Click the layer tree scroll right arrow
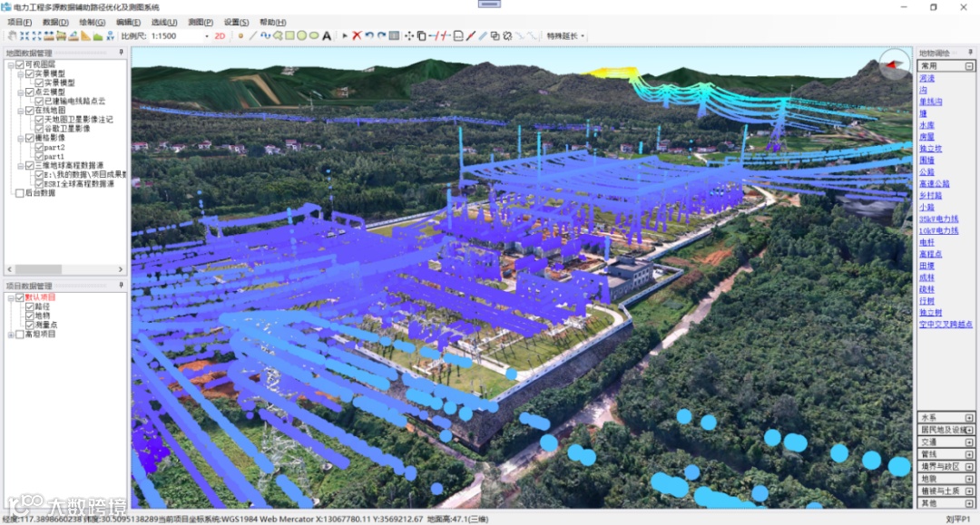The width and height of the screenshot is (980, 525). coord(121,269)
